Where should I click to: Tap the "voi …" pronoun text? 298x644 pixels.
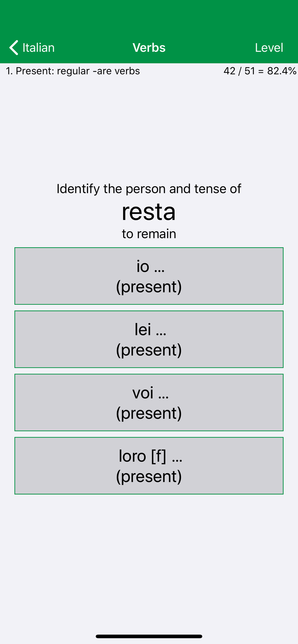151,393
